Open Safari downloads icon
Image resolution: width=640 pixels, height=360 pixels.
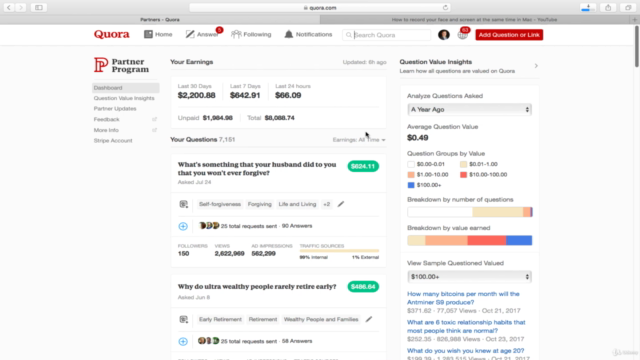(587, 7)
